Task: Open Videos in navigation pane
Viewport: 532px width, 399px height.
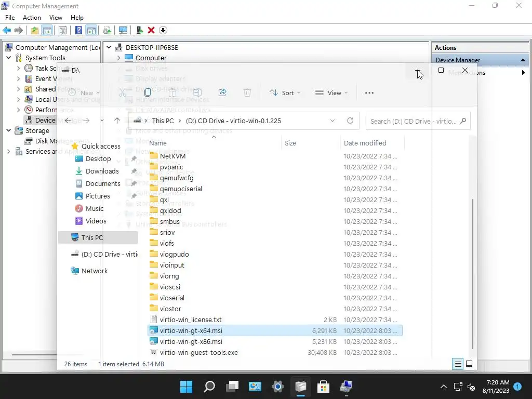Action: tap(96, 221)
